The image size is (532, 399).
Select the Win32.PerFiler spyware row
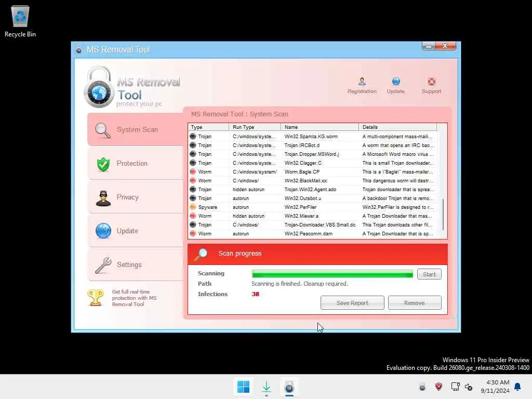tap(312, 207)
